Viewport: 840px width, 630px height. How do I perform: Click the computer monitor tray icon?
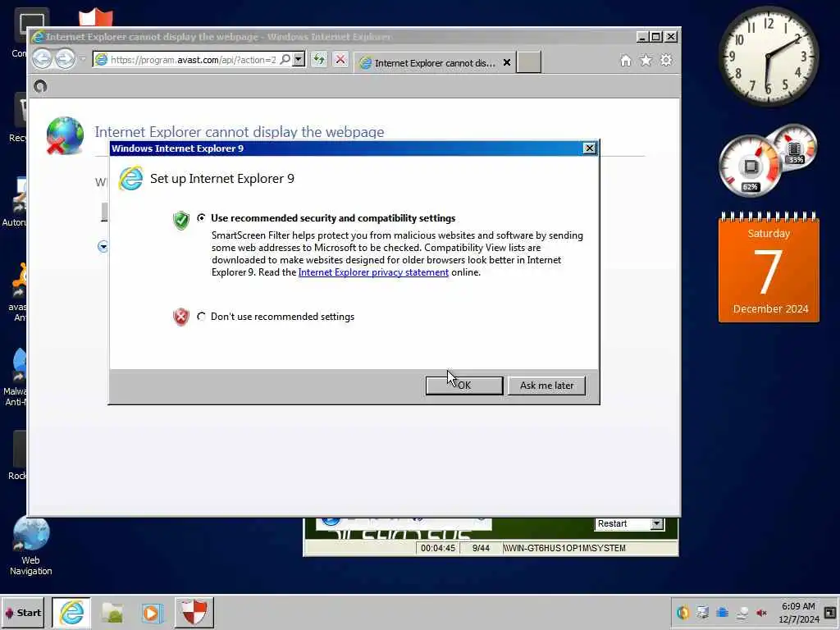pos(702,612)
